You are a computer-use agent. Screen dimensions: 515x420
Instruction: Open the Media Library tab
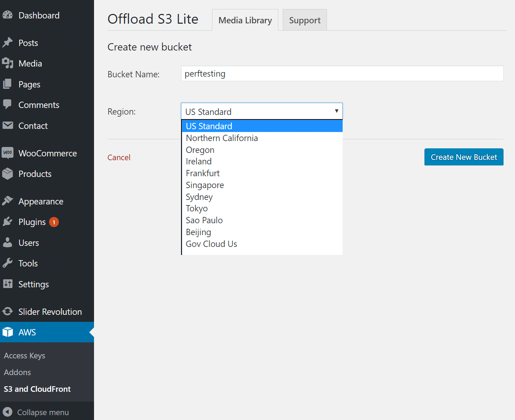tap(245, 20)
